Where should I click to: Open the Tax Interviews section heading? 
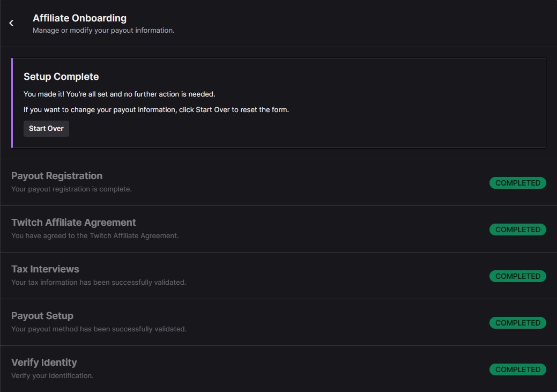pyautogui.click(x=45, y=269)
